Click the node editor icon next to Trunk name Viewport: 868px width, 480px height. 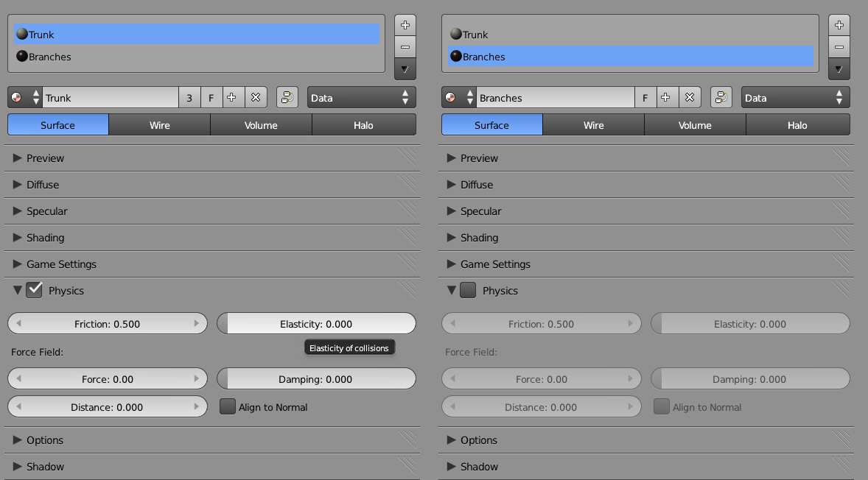click(287, 96)
